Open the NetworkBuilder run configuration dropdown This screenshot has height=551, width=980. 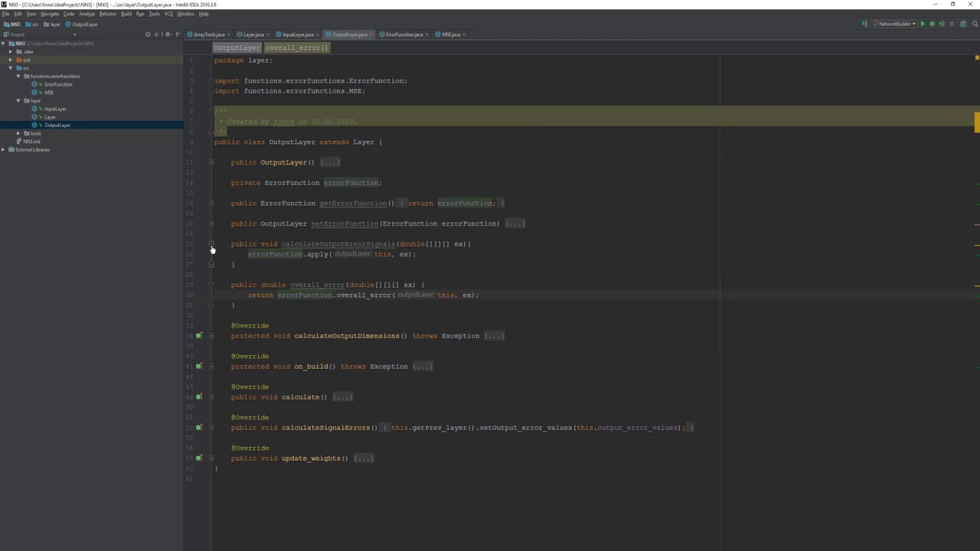tap(894, 24)
